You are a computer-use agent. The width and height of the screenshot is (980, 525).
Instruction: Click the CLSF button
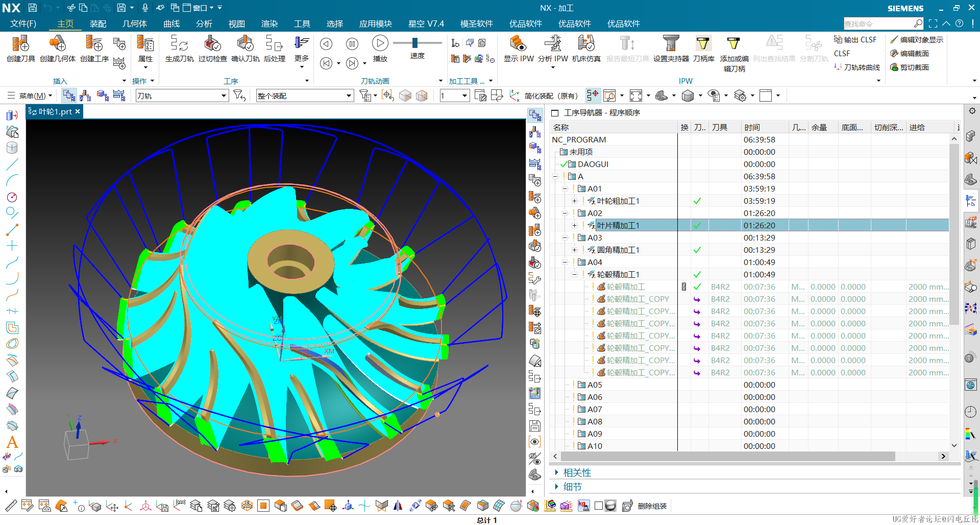click(x=842, y=53)
